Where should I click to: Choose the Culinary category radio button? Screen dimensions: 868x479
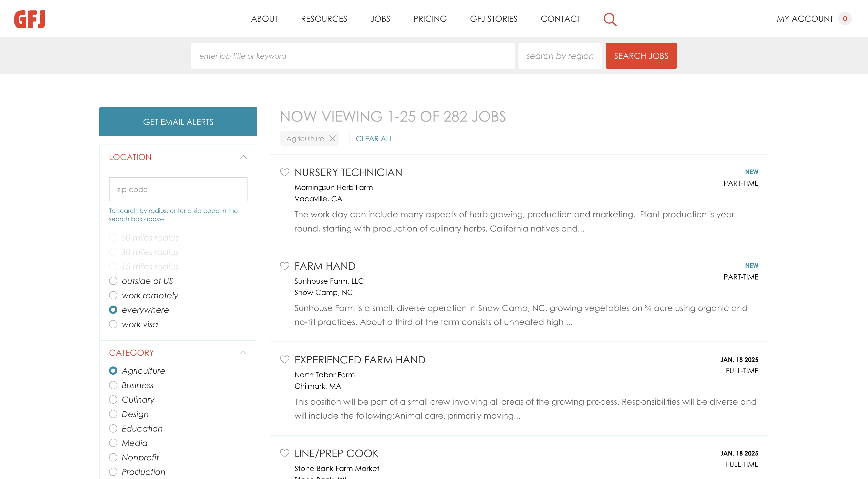(113, 400)
